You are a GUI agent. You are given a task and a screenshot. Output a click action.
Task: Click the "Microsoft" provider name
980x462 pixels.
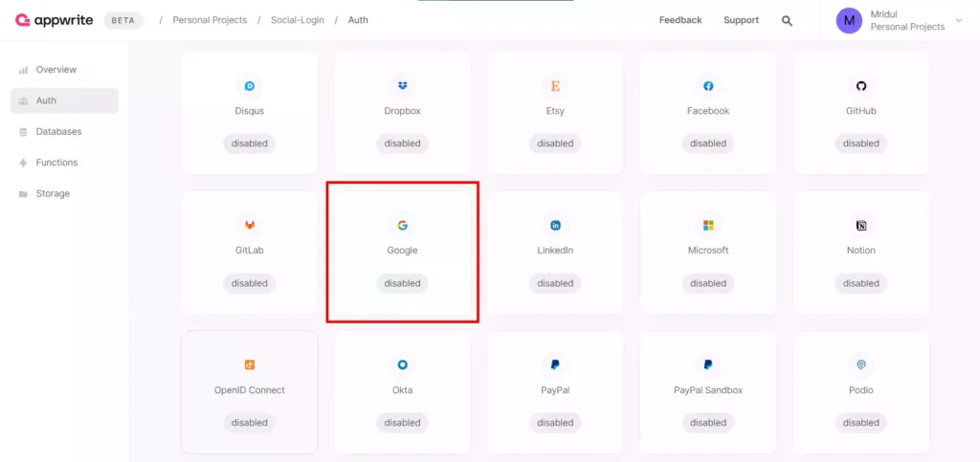tap(708, 251)
